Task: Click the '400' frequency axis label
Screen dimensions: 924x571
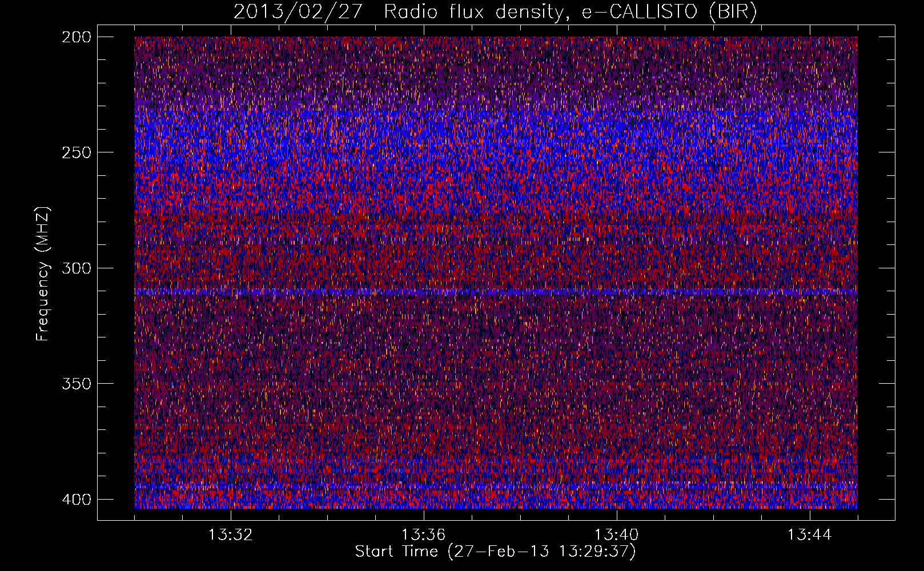Action: [x=76, y=500]
